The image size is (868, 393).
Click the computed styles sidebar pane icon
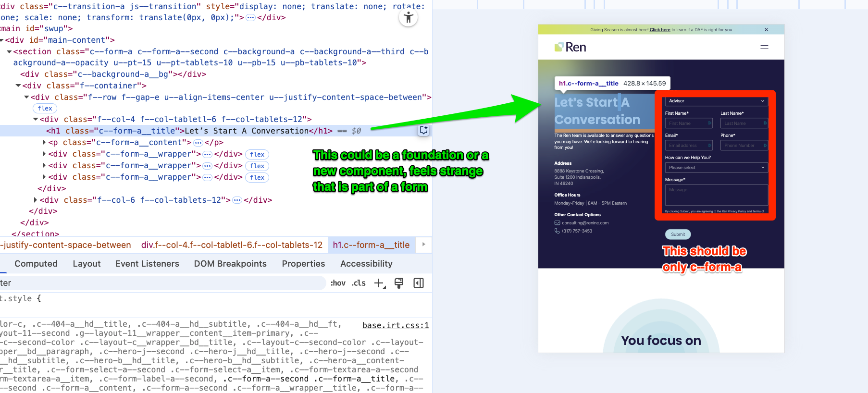[x=419, y=283]
